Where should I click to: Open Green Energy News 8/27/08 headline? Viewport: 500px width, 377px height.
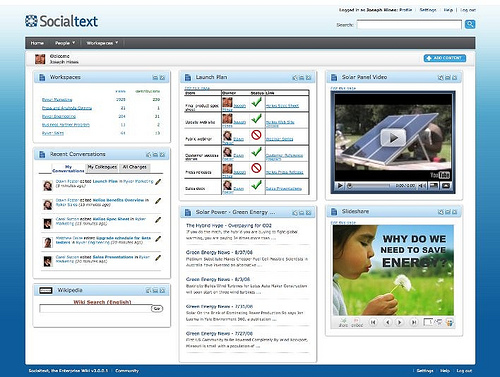219,252
